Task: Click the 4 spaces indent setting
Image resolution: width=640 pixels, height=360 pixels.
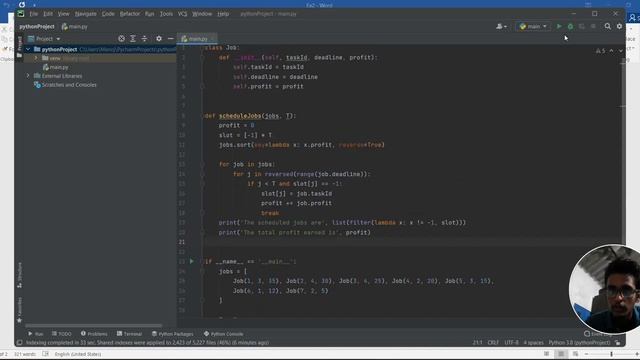Action: pos(533,343)
